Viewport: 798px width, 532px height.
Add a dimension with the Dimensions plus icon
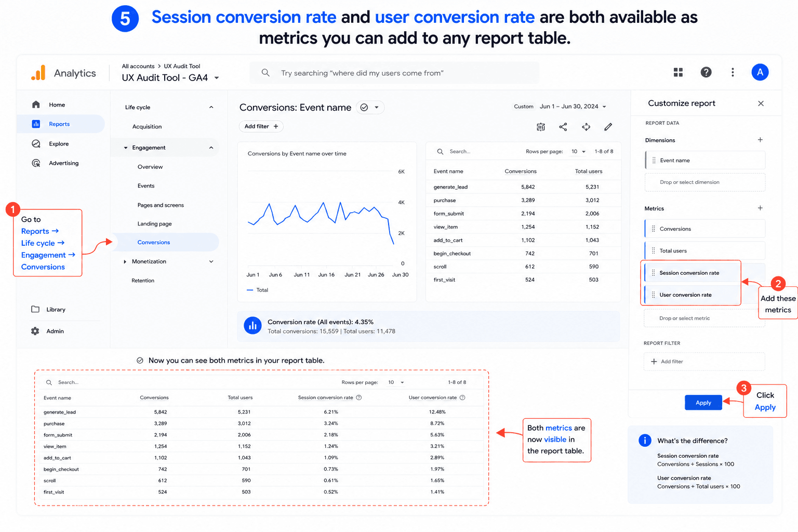coord(760,140)
